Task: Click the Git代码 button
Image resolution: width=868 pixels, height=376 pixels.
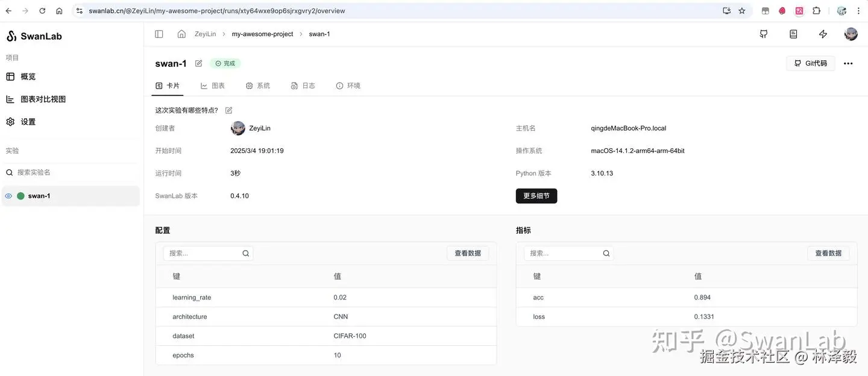Action: 811,63
